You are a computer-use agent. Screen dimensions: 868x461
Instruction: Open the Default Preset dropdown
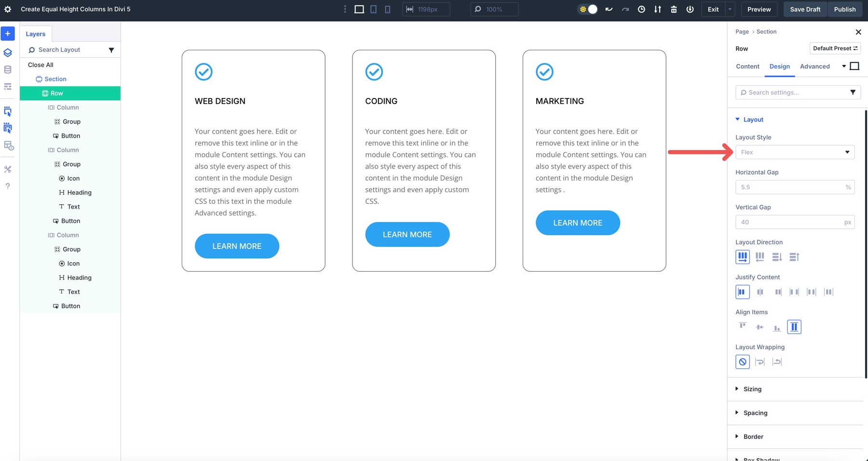(835, 48)
